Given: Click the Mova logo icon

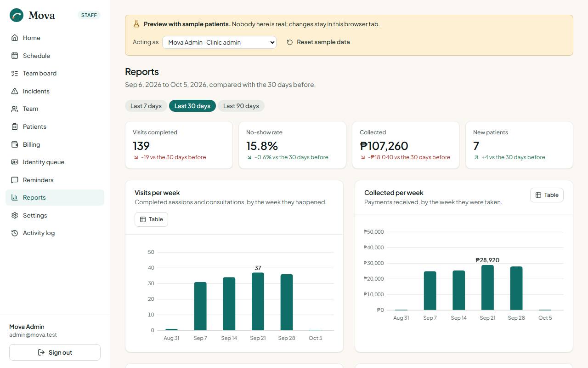Looking at the screenshot, I should click(17, 15).
